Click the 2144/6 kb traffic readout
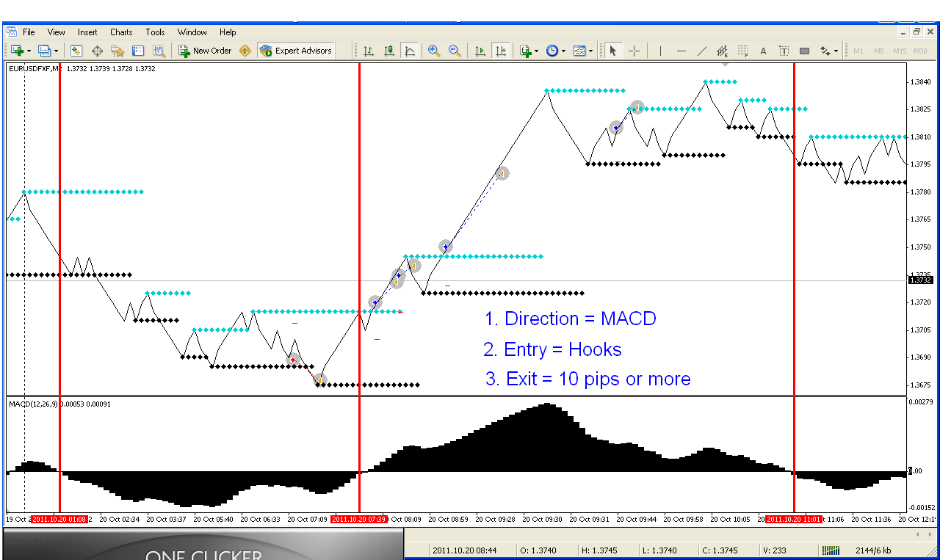The width and height of the screenshot is (940, 560). [873, 550]
